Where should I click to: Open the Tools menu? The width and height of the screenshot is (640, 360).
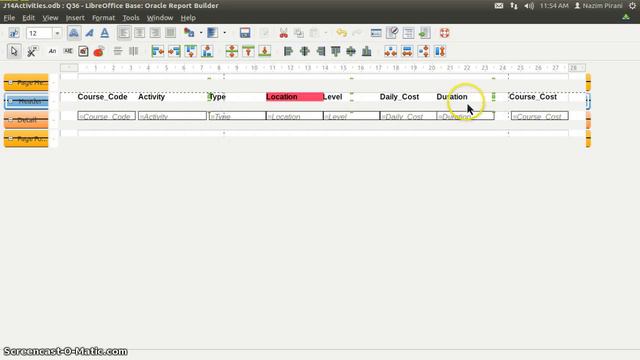(131, 18)
